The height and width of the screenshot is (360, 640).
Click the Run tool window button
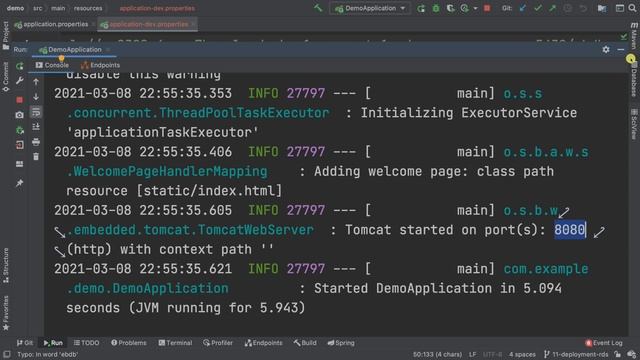pyautogui.click(x=53, y=343)
